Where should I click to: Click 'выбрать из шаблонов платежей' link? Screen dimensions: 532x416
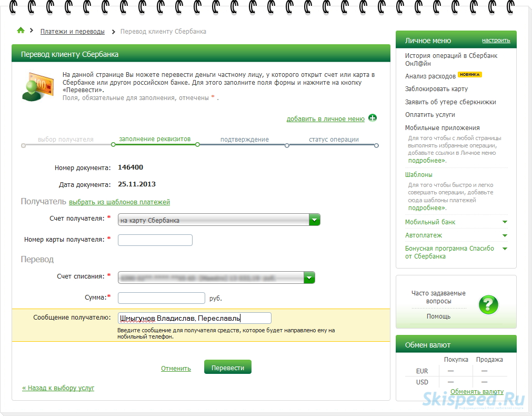click(119, 202)
